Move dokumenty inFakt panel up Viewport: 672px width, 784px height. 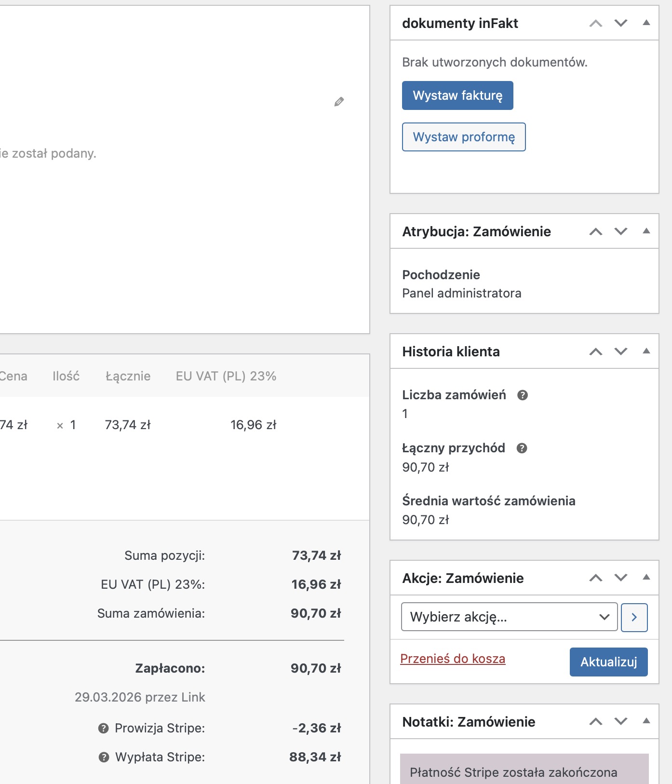pyautogui.click(x=596, y=23)
